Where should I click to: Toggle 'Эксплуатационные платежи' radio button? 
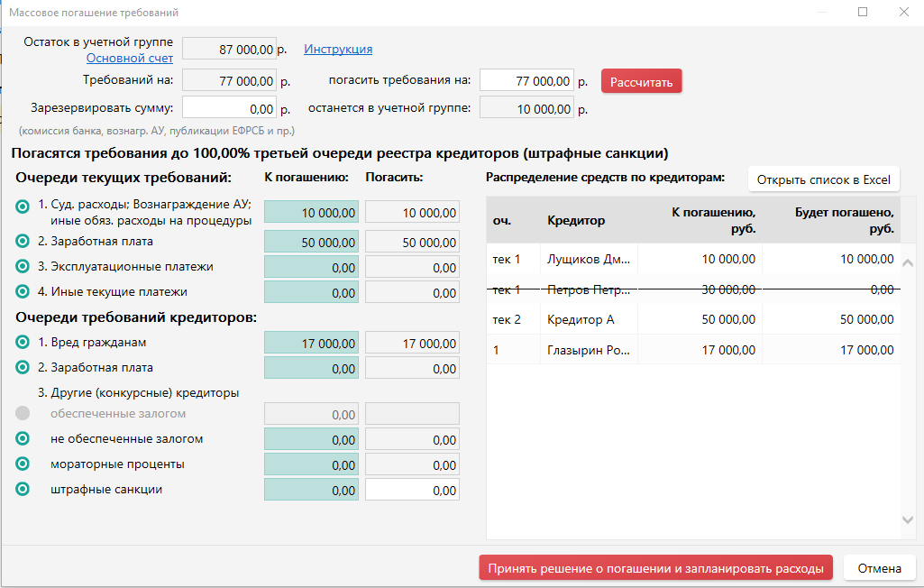[23, 267]
